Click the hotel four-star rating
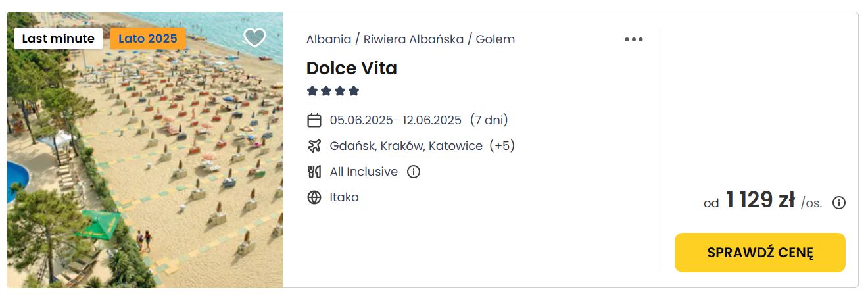The image size is (868, 296). click(333, 91)
